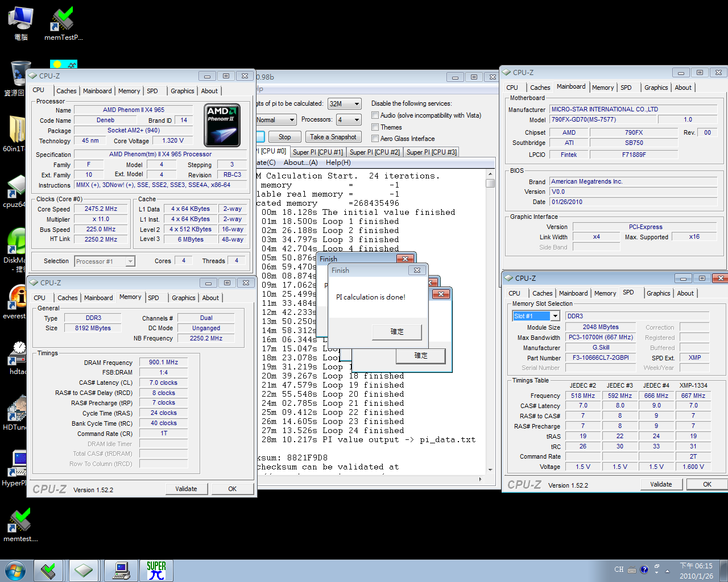Viewport: 728px width, 582px height.
Task: Open the memtest desktop shortcut at bottom
Action: [x=20, y=525]
